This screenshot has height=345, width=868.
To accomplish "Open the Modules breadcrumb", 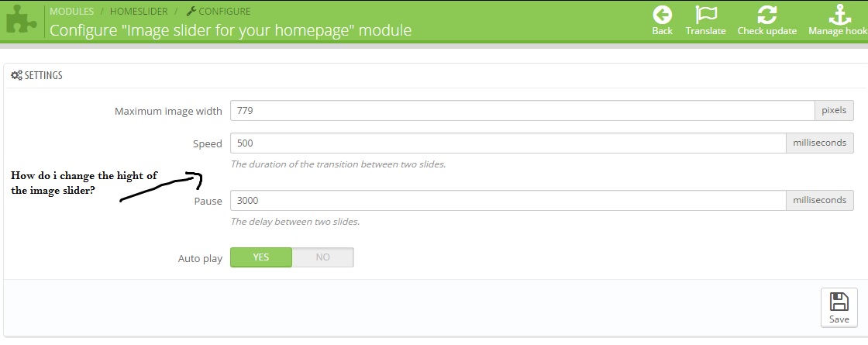I will coord(72,12).
